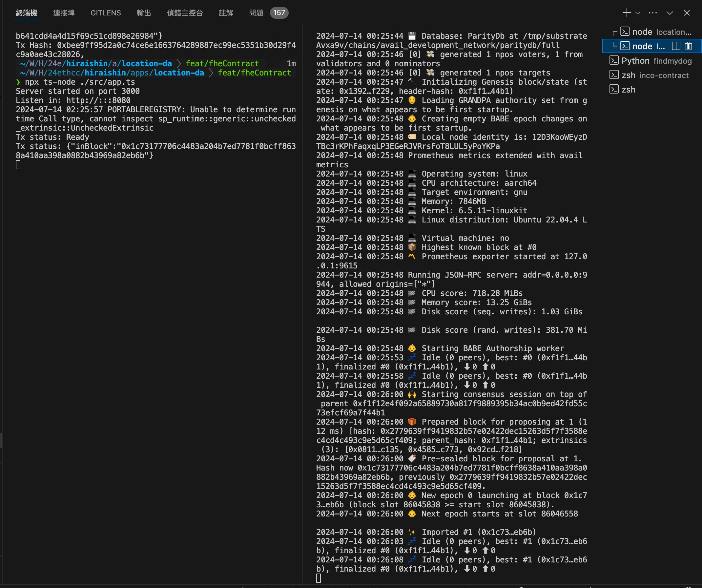Click 'Memory: 7846MB' log line
702x588 pixels.
point(401,201)
